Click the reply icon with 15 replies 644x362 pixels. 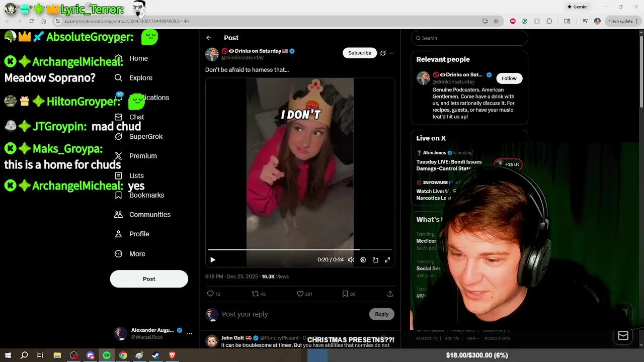tap(214, 294)
